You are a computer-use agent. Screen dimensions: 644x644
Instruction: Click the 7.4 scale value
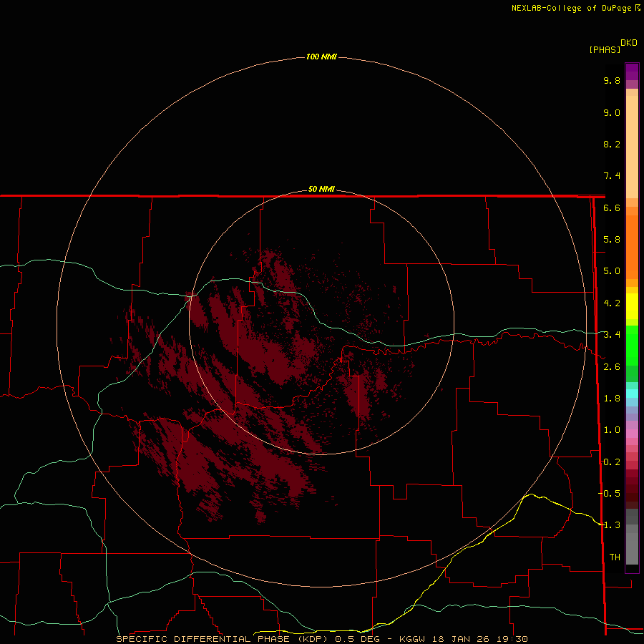(612, 176)
